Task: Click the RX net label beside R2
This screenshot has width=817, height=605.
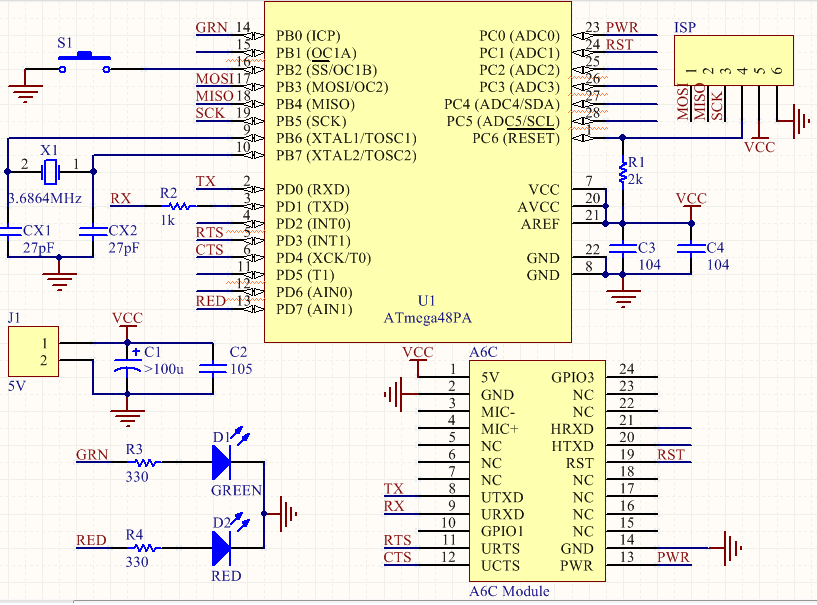Action: pyautogui.click(x=120, y=199)
